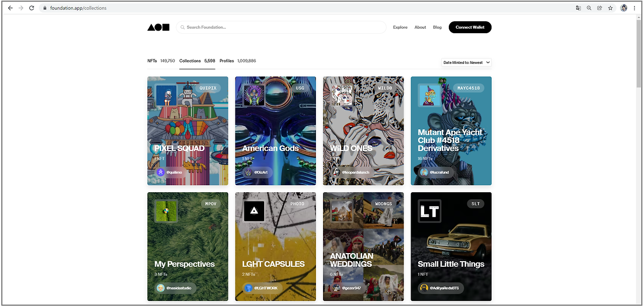Image resolution: width=644 pixels, height=308 pixels.
Task: Open the Date Minted sort dropdown
Action: pyautogui.click(x=466, y=62)
